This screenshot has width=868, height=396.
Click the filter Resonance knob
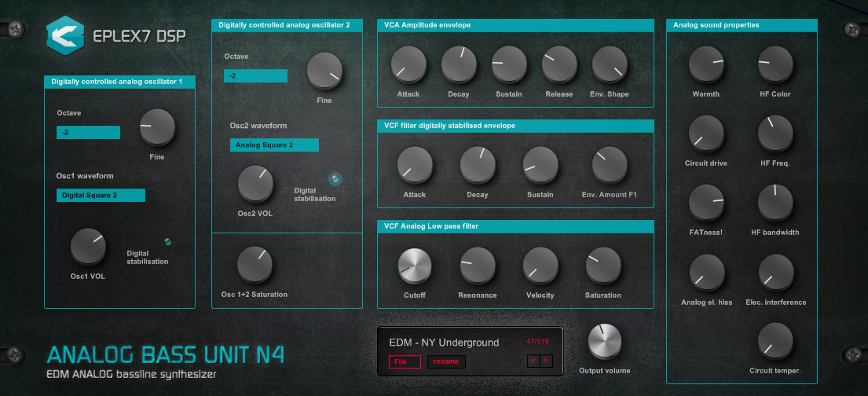click(x=478, y=265)
